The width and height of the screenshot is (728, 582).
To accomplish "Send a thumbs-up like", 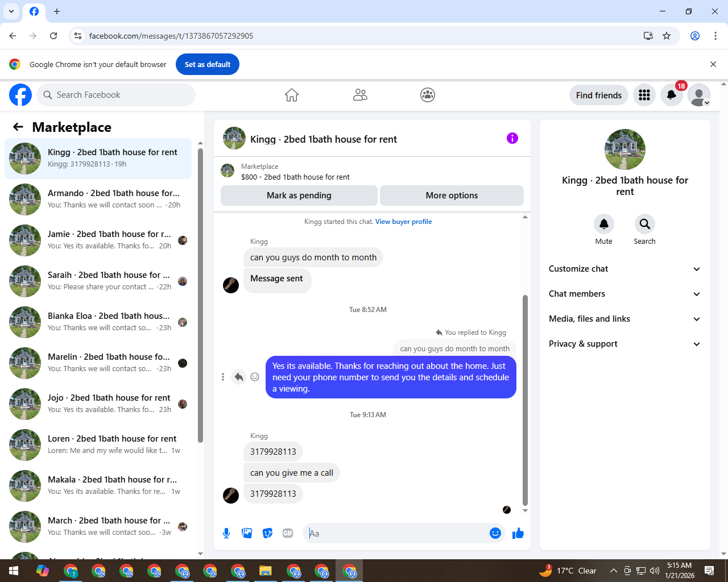I will click(518, 533).
